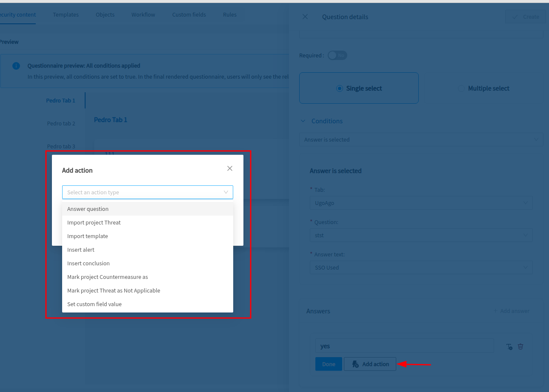Open the Tab dropdown showing UgoAgo
The image size is (549, 392).
point(421,203)
